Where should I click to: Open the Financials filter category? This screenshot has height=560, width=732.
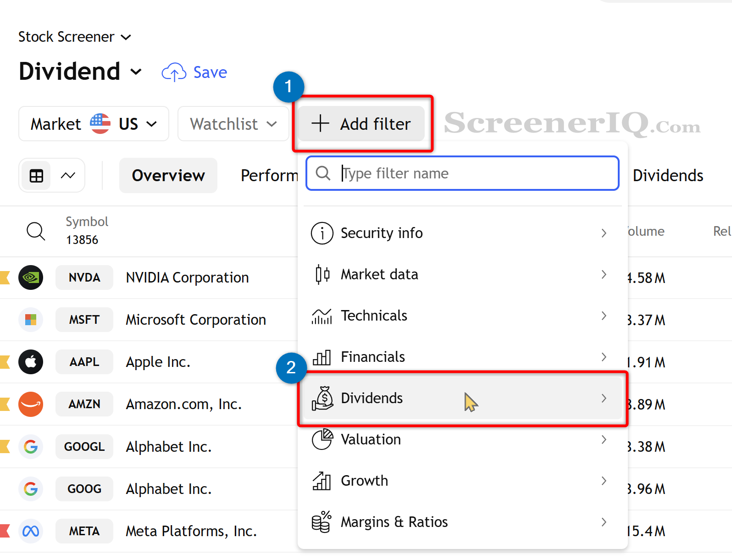(x=462, y=357)
